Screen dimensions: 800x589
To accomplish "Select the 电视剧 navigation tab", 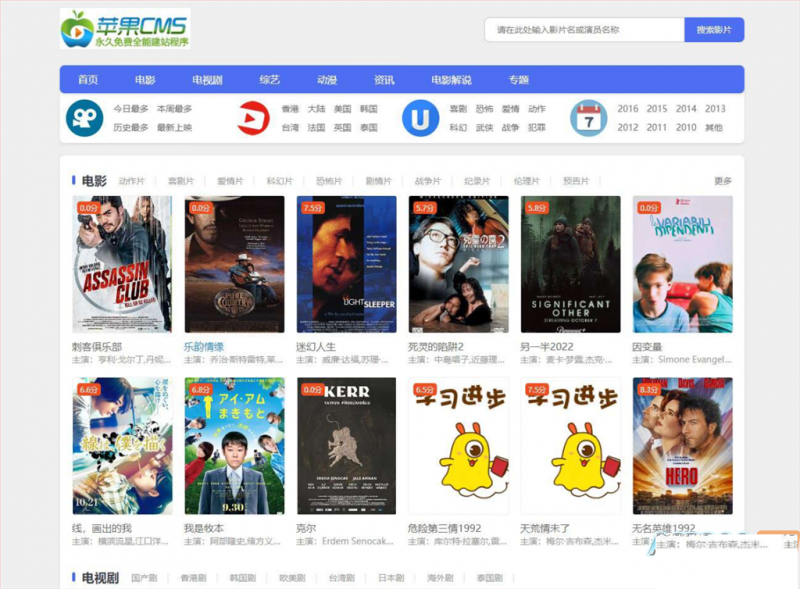I will 207,80.
